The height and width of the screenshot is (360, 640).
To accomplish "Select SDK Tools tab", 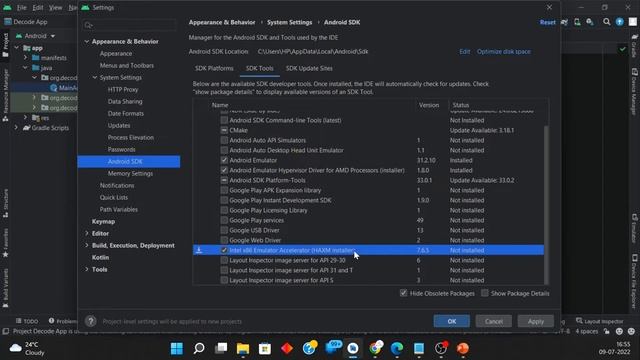I will pos(260,68).
